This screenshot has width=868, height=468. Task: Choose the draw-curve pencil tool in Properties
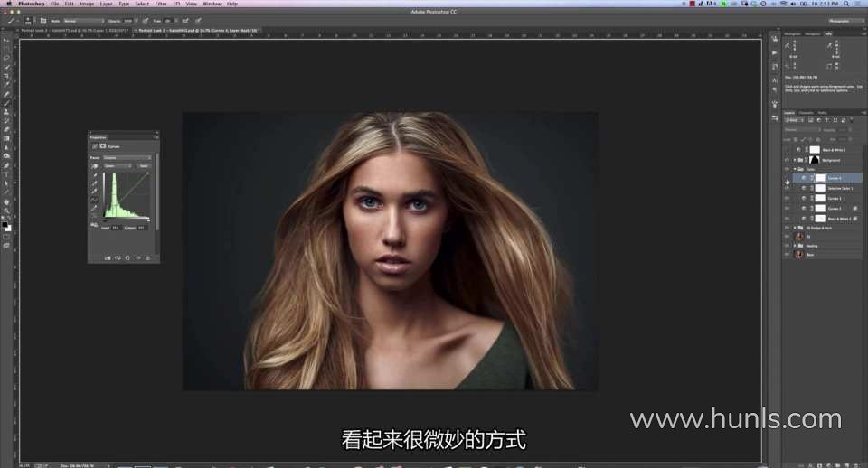pos(95,208)
